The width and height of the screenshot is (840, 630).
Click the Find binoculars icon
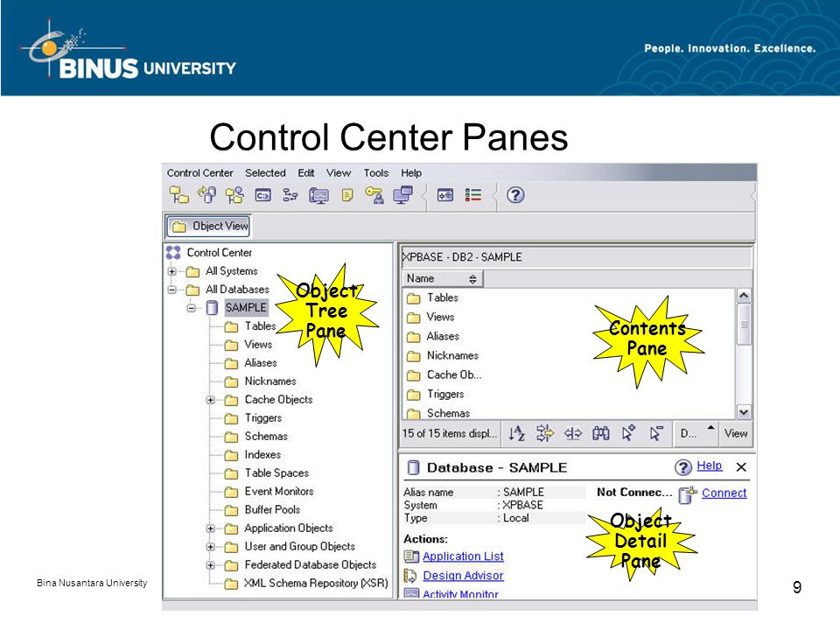pos(600,433)
